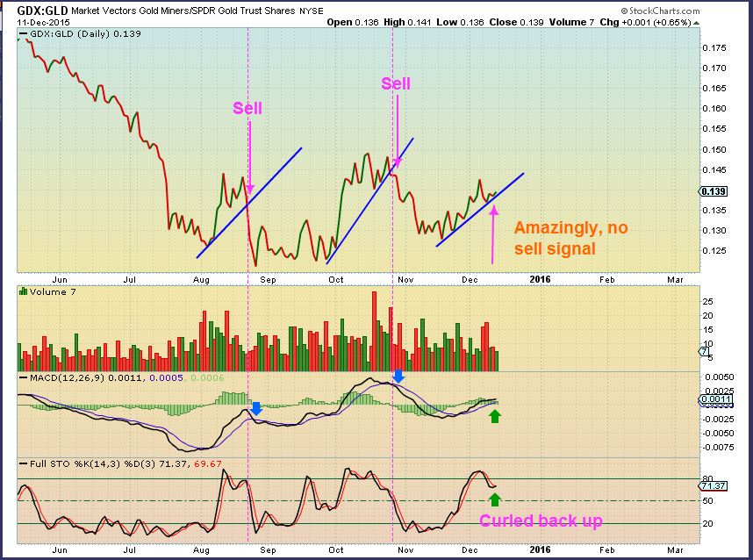This screenshot has width=753, height=560.
Task: Click the -0.0050 MACD axis label
Action: point(718,434)
